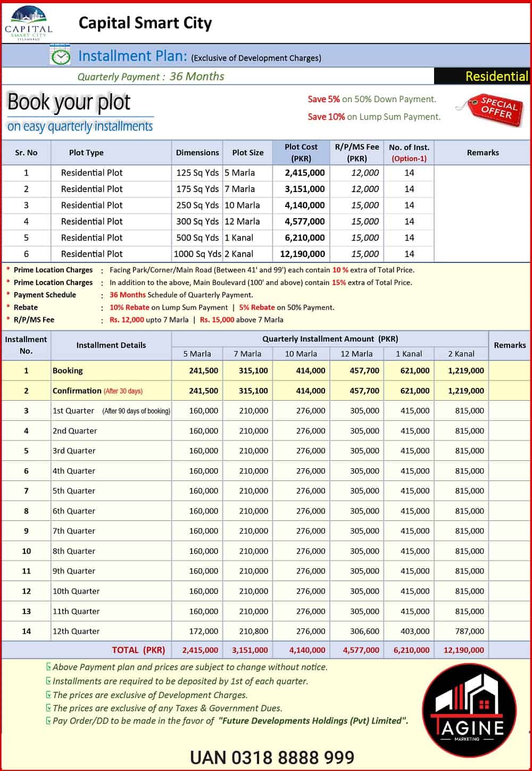Click UAN 0318 8888 999 phone number
Image resolution: width=532 pixels, height=771 pixels.
272,757
